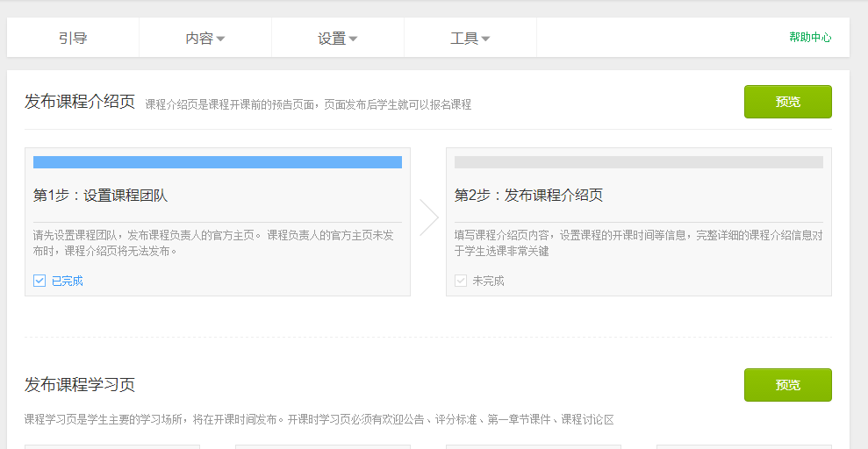Click the blue progress bar of step 1
Screen dimensions: 868x449
point(218,162)
